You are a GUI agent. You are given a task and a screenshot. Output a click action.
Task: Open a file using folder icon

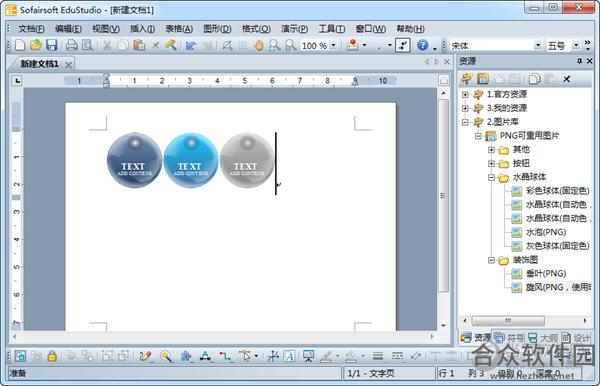36,46
